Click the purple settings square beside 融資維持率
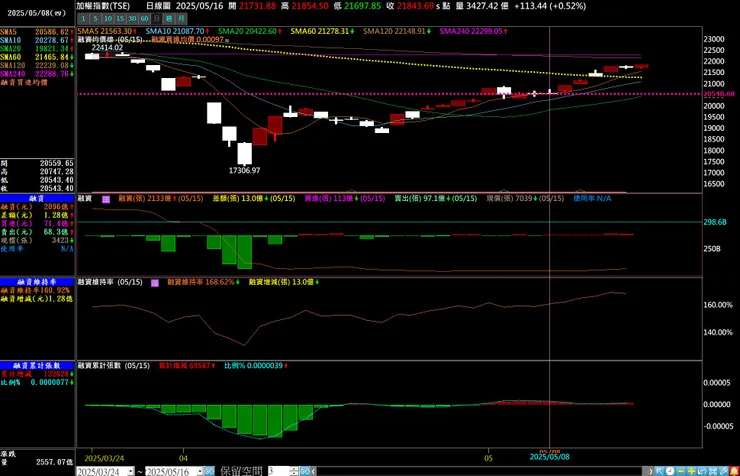 click(155, 283)
